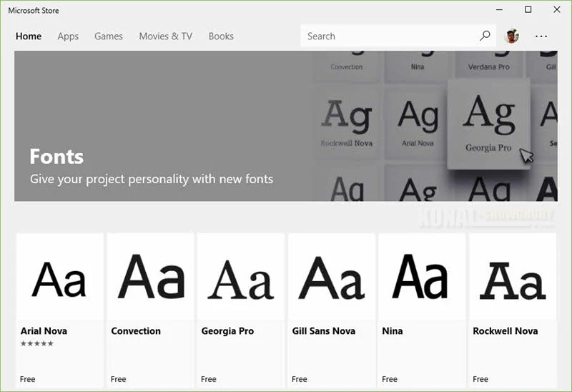Open the three-dot more options menu

click(541, 36)
